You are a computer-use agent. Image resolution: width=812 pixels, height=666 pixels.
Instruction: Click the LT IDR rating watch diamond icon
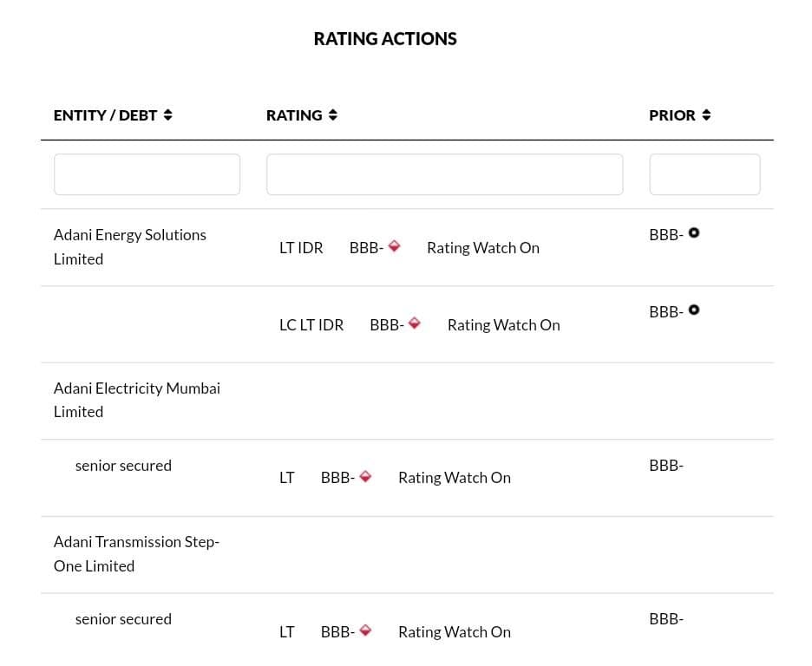(394, 245)
